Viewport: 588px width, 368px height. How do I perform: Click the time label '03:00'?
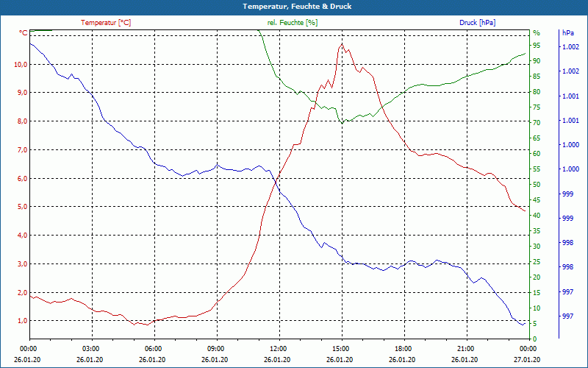point(90,349)
